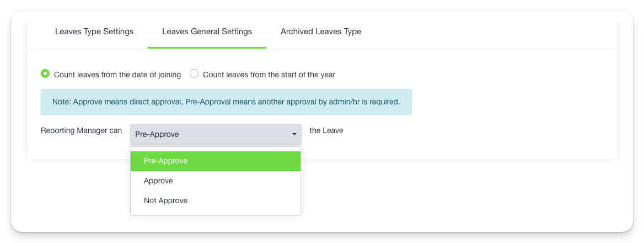Click the blue approval note banner

[x=226, y=102]
